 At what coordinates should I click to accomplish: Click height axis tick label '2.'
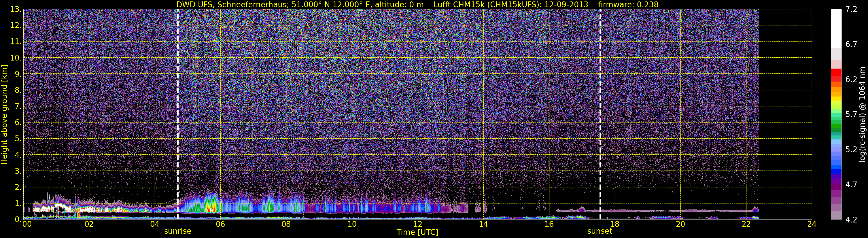coord(18,188)
